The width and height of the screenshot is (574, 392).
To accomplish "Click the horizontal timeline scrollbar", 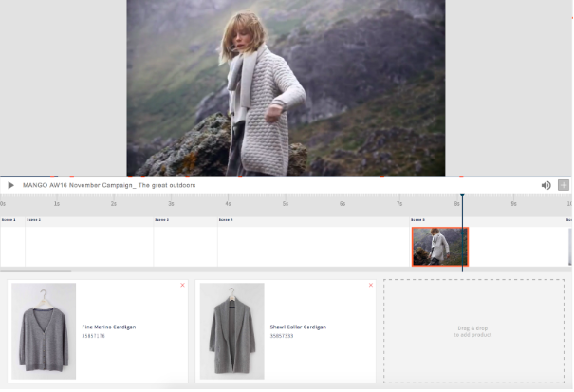I will pyautogui.click(x=36, y=271).
